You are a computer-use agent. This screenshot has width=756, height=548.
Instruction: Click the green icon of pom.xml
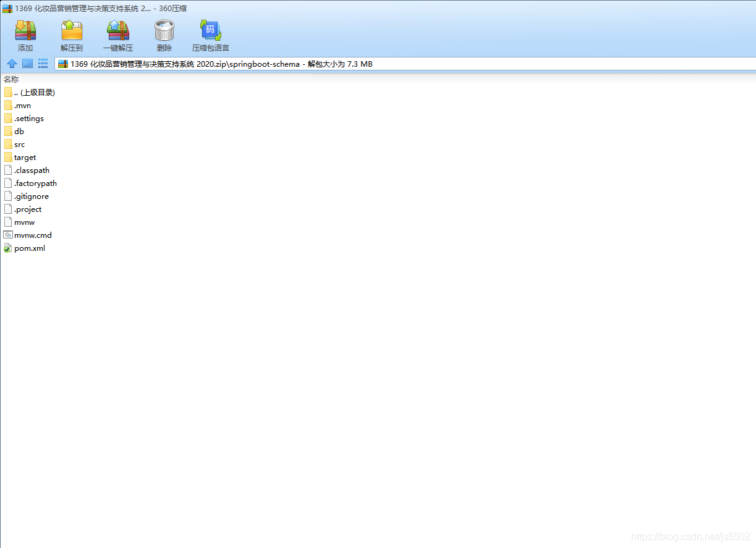8,248
